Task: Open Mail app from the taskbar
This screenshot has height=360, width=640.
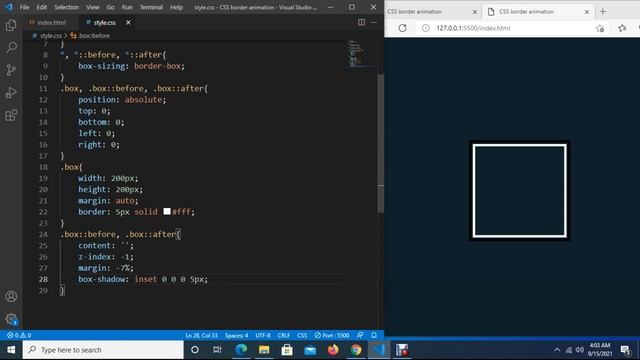Action: coord(310,350)
